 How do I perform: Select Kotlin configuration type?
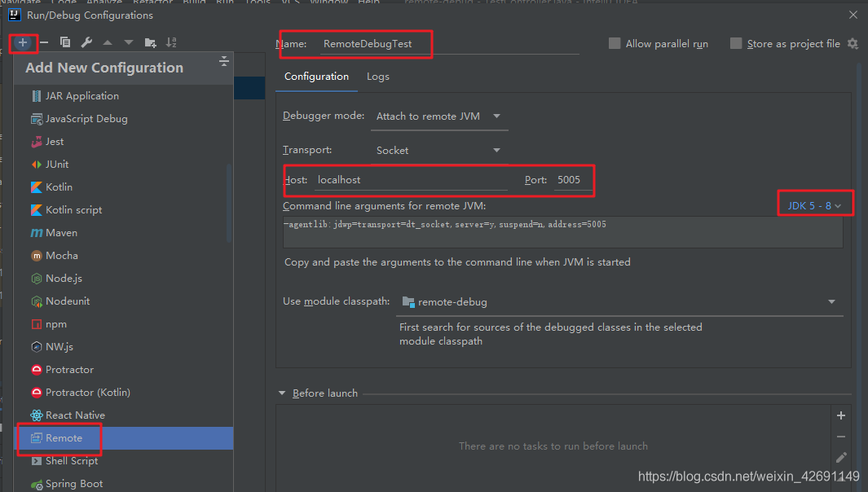[123, 187]
